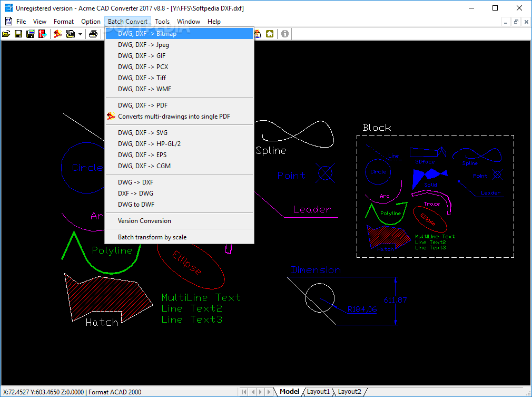The width and height of the screenshot is (532, 397).
Task: Click the 611,87 vertical dimension value
Action: (x=396, y=300)
